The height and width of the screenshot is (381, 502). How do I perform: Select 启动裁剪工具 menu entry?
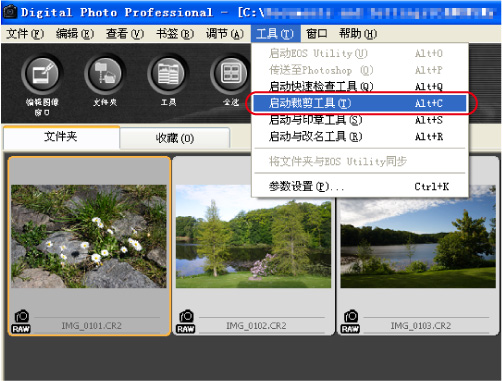point(360,103)
